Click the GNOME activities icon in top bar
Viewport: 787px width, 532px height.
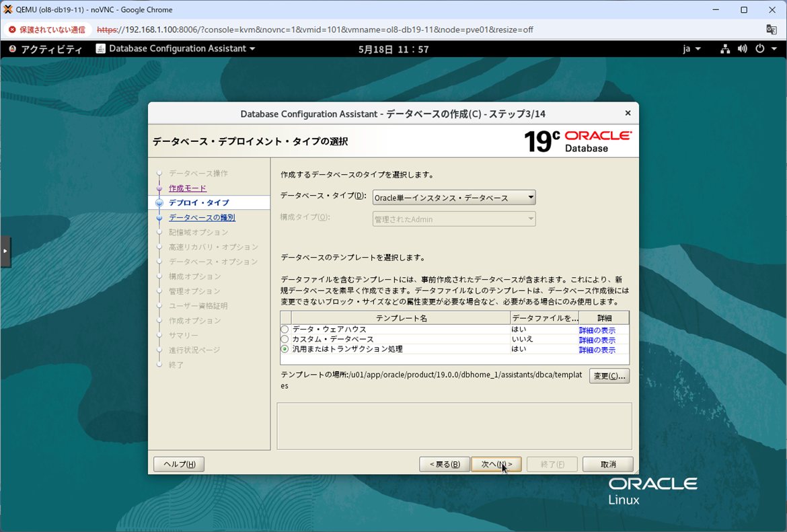[x=13, y=48]
